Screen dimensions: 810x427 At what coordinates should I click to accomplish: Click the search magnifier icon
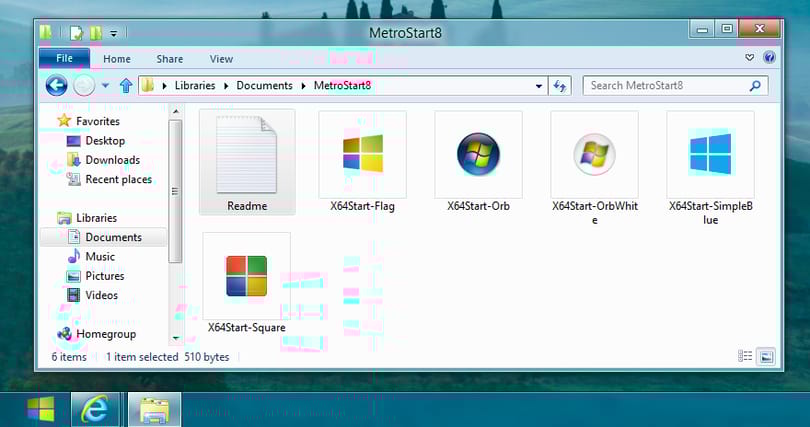click(755, 86)
